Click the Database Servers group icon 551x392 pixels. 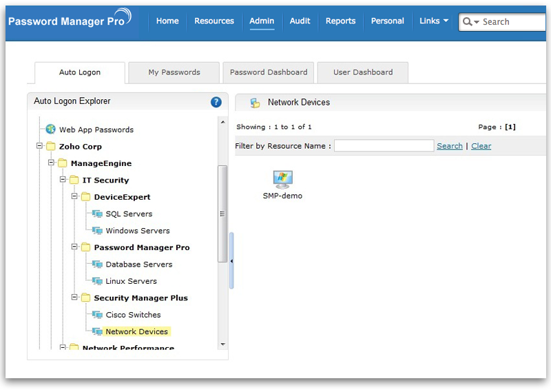[x=97, y=264]
